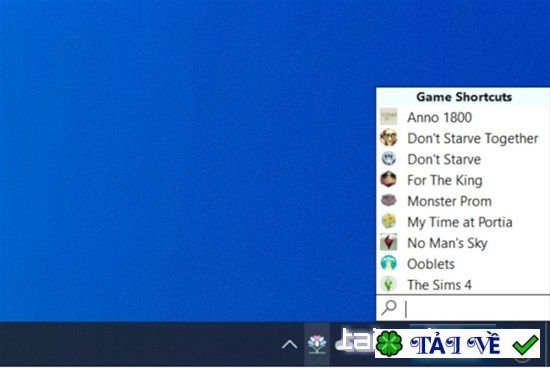The width and height of the screenshot is (550, 368).
Task: Click the Don't Starve game icon
Action: [389, 159]
